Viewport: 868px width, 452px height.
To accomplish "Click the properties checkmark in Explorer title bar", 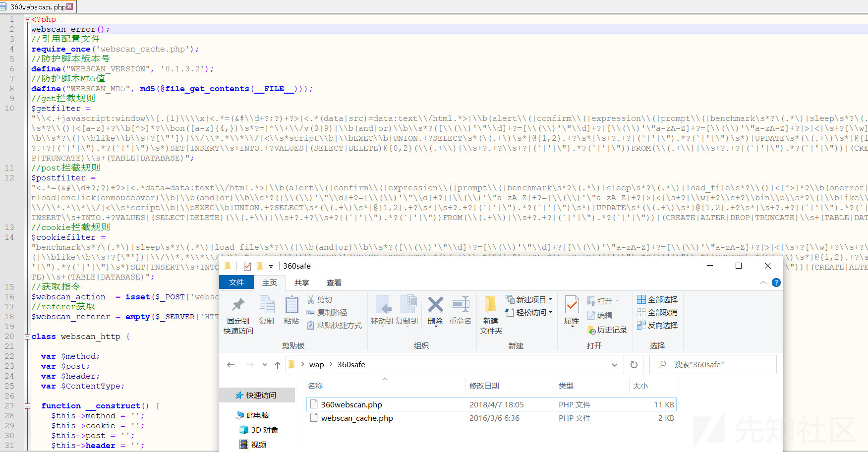I will pos(247,266).
